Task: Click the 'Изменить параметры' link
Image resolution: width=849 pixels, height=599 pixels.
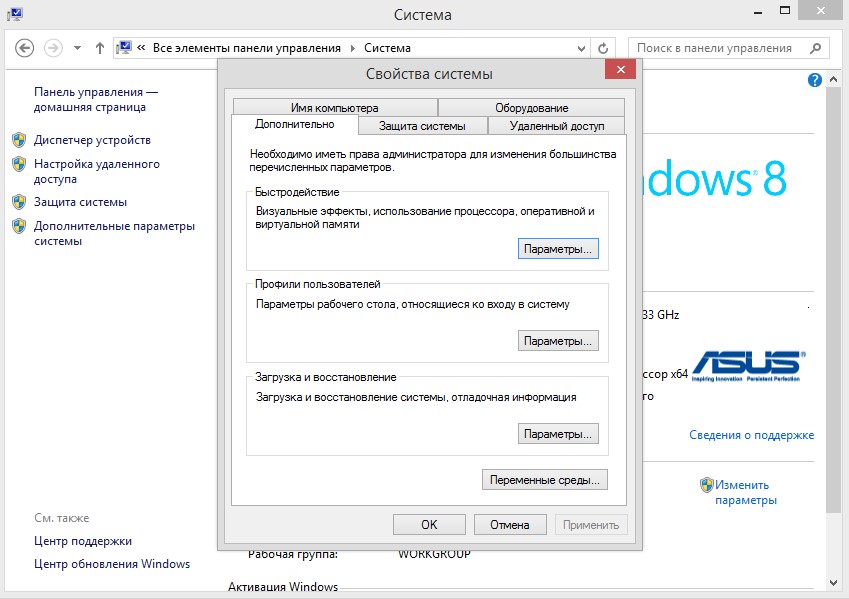Action: click(746, 492)
